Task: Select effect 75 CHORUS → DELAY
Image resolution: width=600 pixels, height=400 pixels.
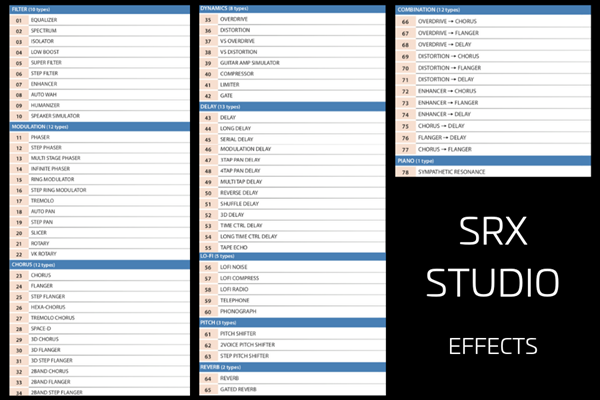Action: [x=493, y=126]
